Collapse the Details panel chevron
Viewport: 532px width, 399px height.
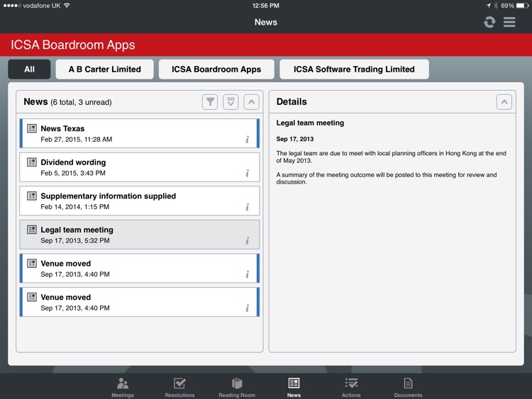pyautogui.click(x=504, y=102)
